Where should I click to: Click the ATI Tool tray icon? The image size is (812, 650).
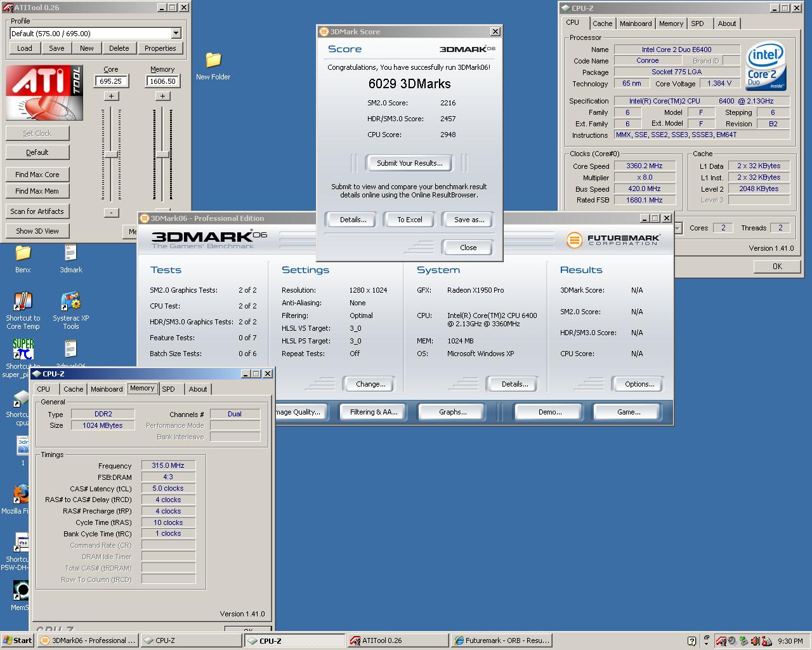(x=722, y=640)
